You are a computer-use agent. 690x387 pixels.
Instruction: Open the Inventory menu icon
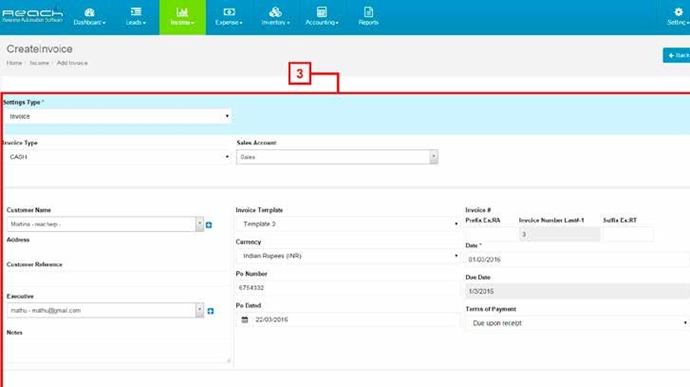[275, 12]
